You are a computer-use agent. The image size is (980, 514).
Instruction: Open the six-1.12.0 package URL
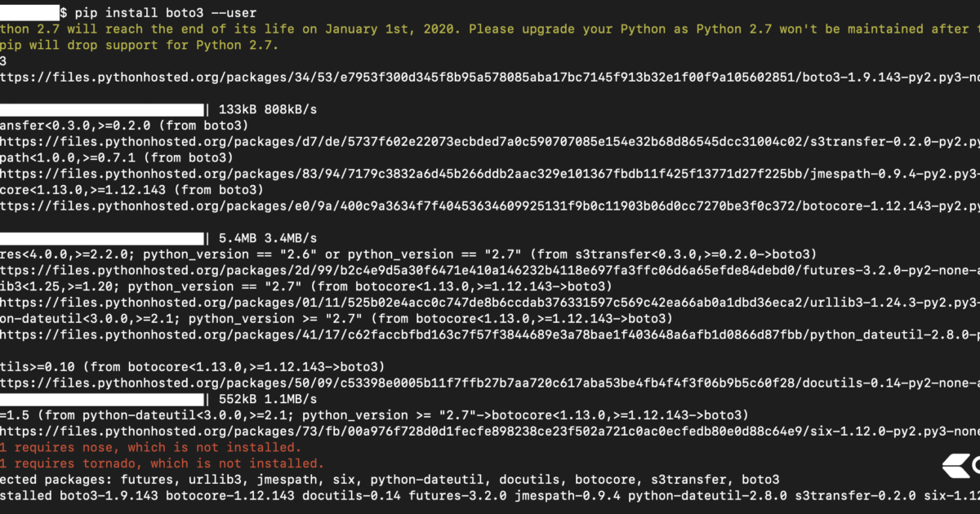(x=490, y=431)
